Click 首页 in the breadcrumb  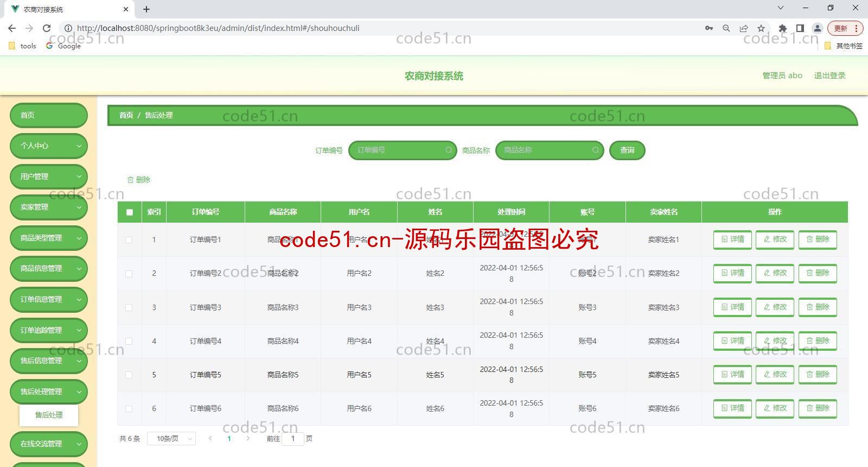126,115
